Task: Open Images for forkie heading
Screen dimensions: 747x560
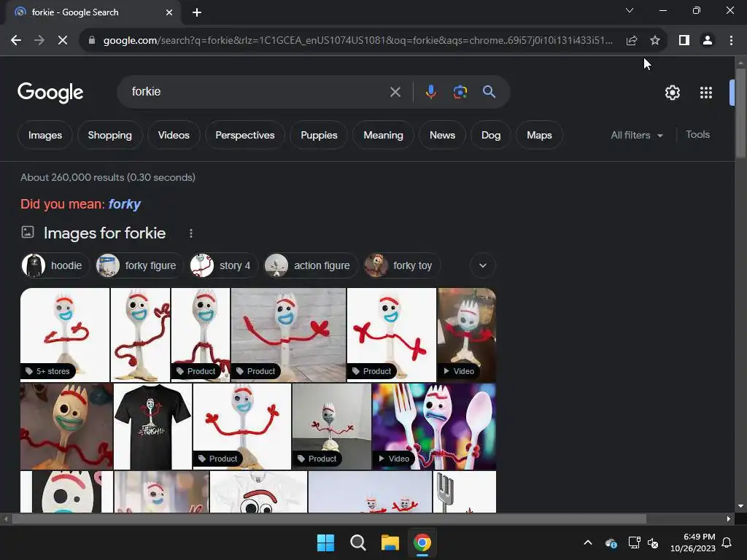Action: click(105, 233)
